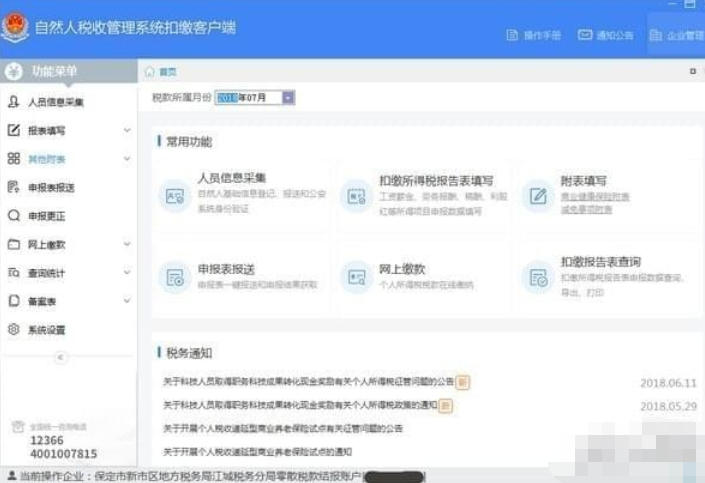Click the hotline number 4001007815
Screen dimensions: 705x483
coord(63,454)
